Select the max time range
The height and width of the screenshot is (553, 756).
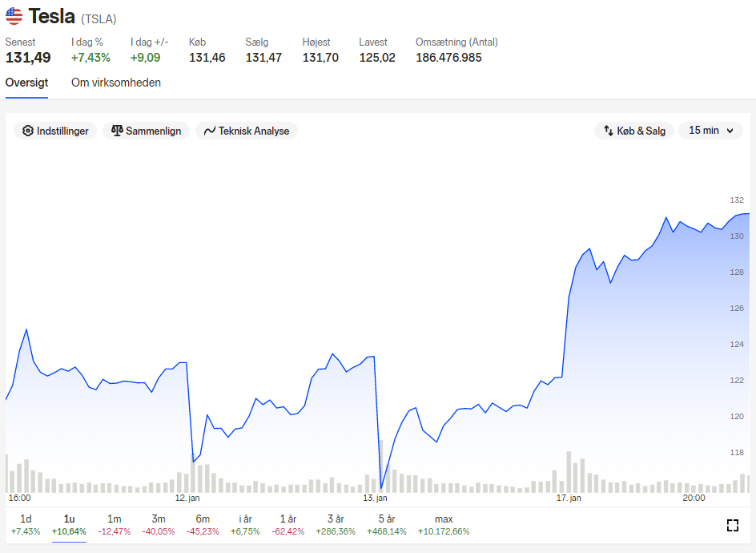coord(444,525)
